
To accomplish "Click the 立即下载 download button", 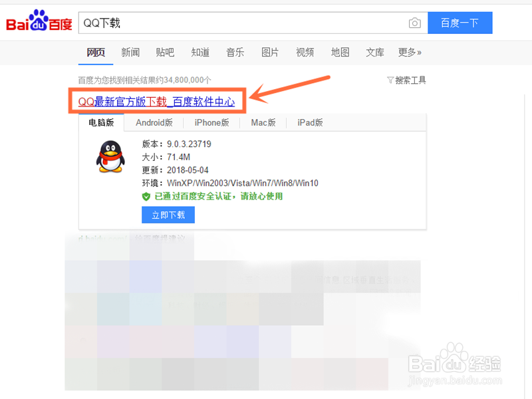I will click(168, 215).
